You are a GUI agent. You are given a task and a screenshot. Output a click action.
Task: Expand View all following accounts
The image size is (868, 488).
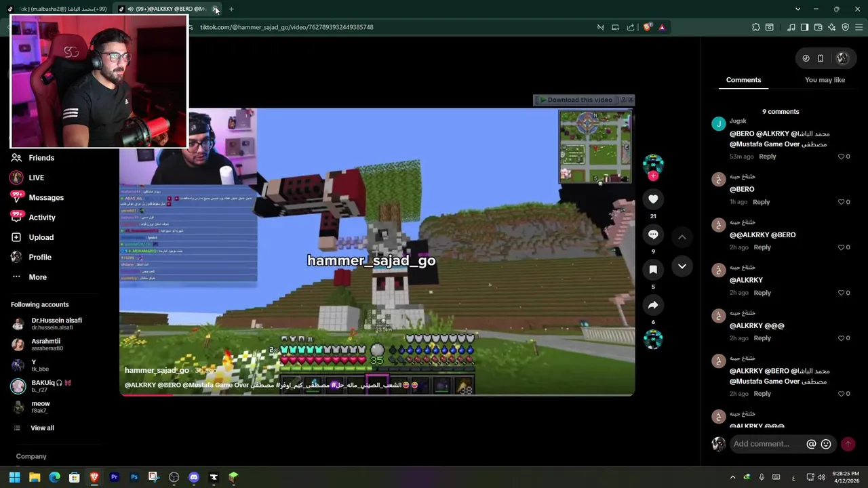tap(42, 428)
